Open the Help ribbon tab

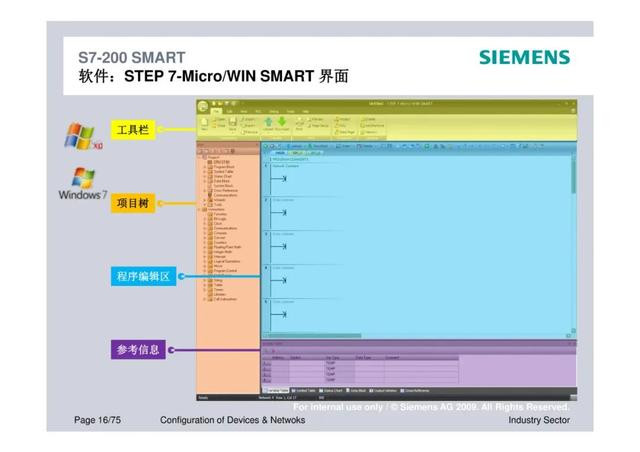click(306, 111)
